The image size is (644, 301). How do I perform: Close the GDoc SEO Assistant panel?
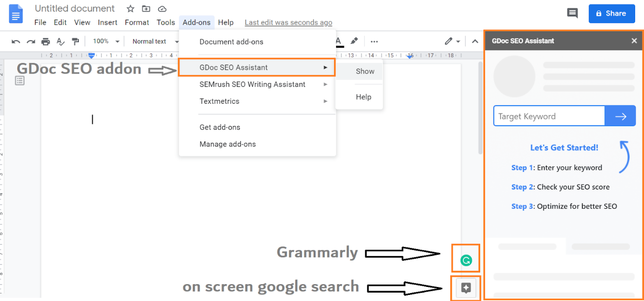[634, 41]
